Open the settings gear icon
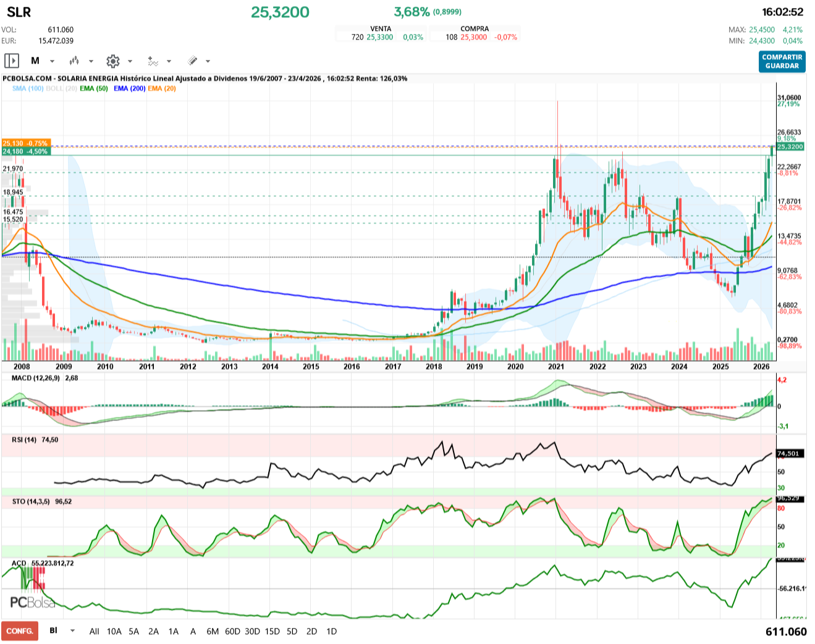Screen dimensions: 815x644 click(x=112, y=61)
